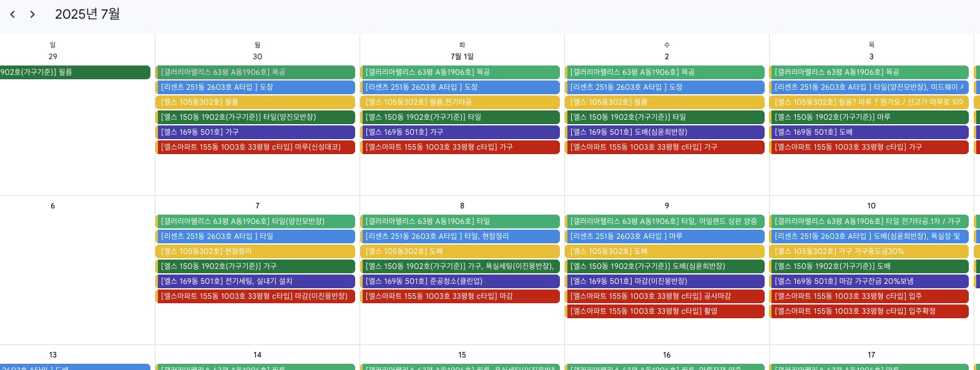Open July 1 엘스 105동302호 필름,전기타공 event
This screenshot has height=370, width=980.
(460, 102)
